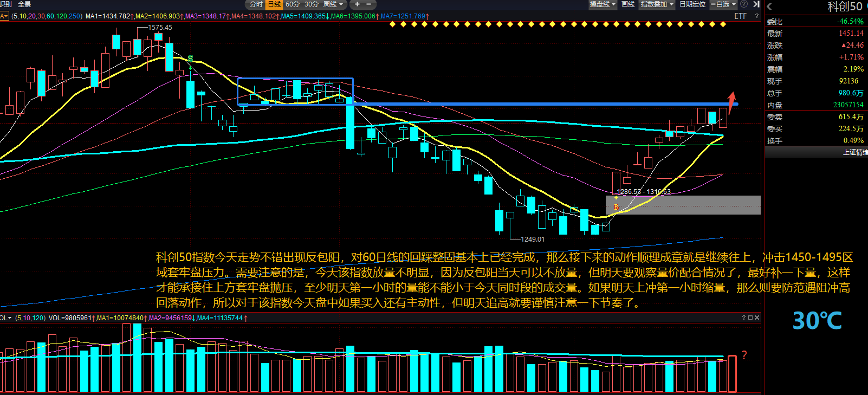Click the help question mark icon in toolbar

click(744, 4)
